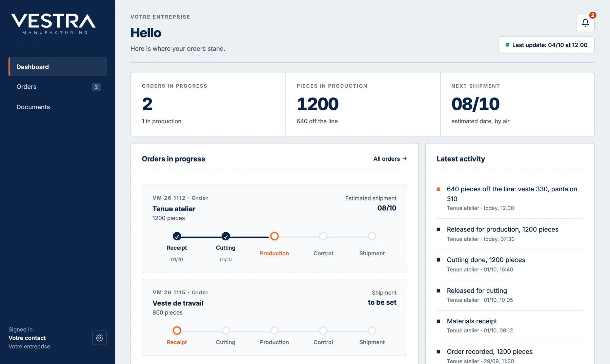The height and width of the screenshot is (364, 610).
Task: Open the notifications bell
Action: pyautogui.click(x=585, y=23)
